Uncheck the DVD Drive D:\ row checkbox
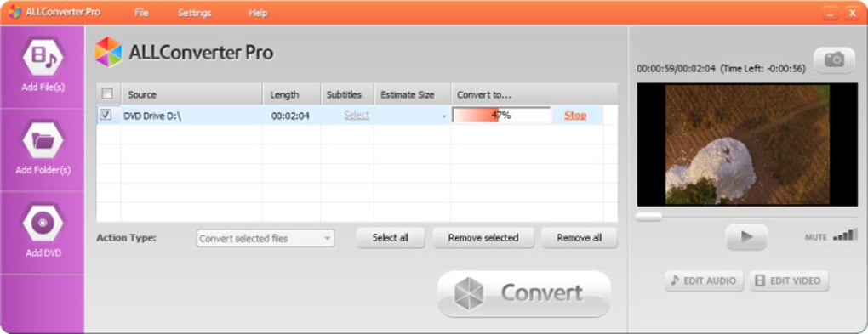 pos(106,115)
